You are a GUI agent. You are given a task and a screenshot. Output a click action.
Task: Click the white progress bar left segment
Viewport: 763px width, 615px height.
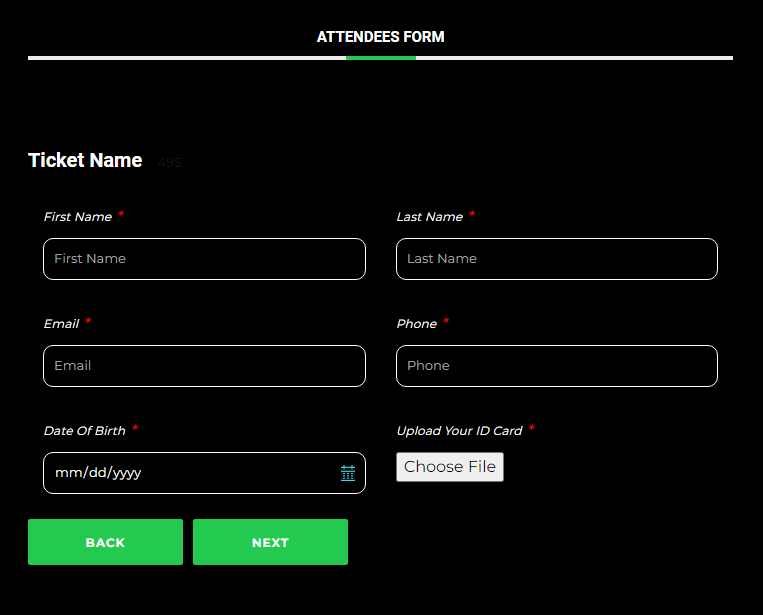pos(187,58)
